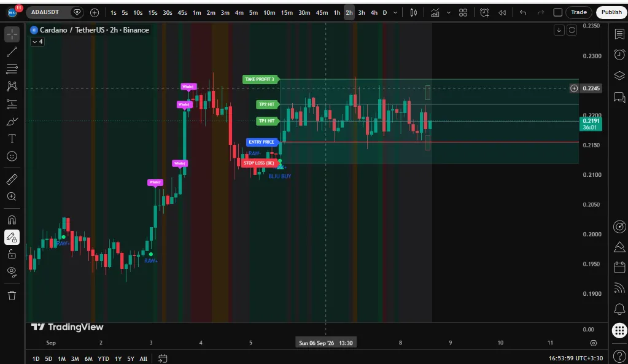The image size is (628, 364).
Task: Switch to the 4h timeframe
Action: 374,13
